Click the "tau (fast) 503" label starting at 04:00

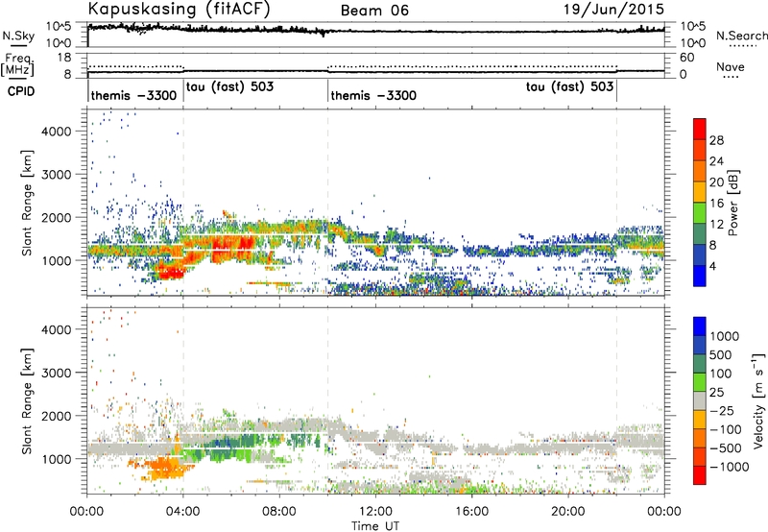point(230,86)
